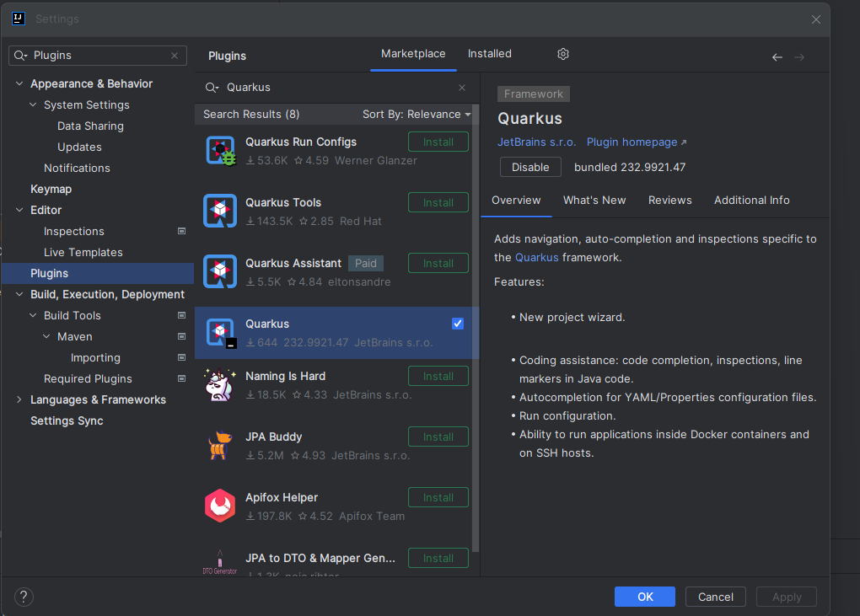Close the Settings dialog window

815,19
